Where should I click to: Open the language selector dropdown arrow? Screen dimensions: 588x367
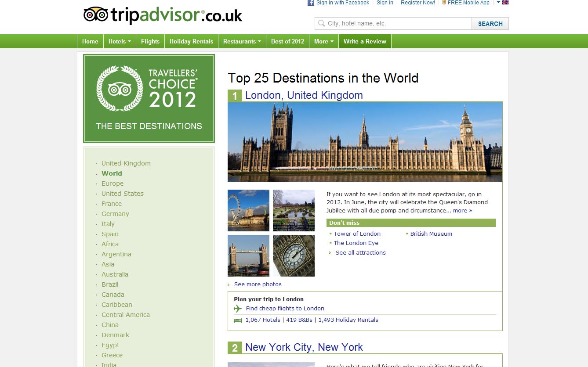[x=498, y=3]
